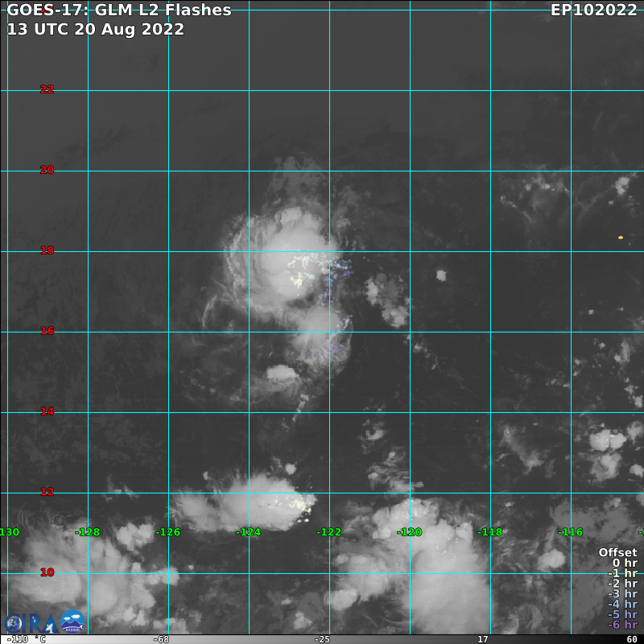Click latitude label 12
This screenshot has width=644, height=644.
47,492
